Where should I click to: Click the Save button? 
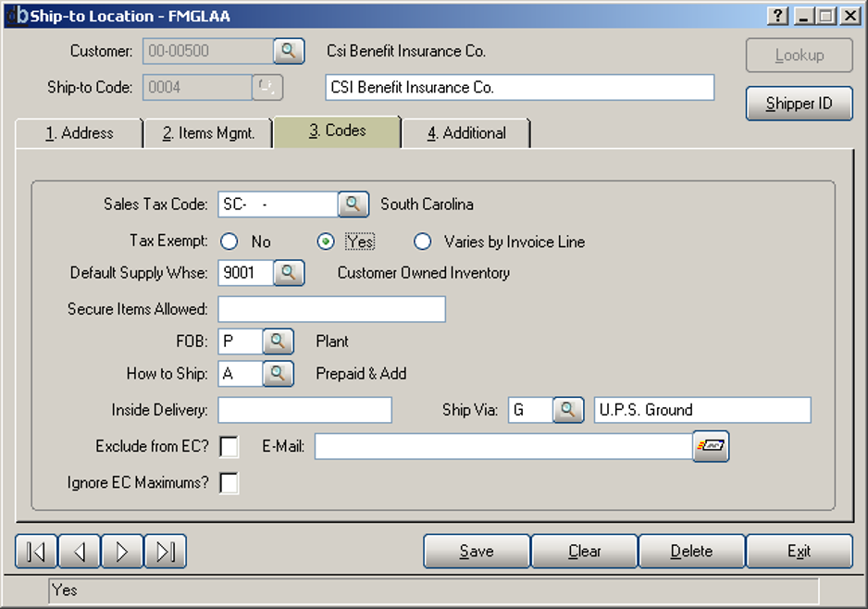point(477,552)
